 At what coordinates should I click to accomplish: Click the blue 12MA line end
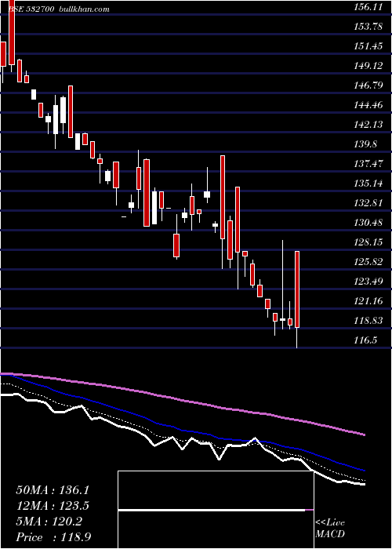click(365, 471)
